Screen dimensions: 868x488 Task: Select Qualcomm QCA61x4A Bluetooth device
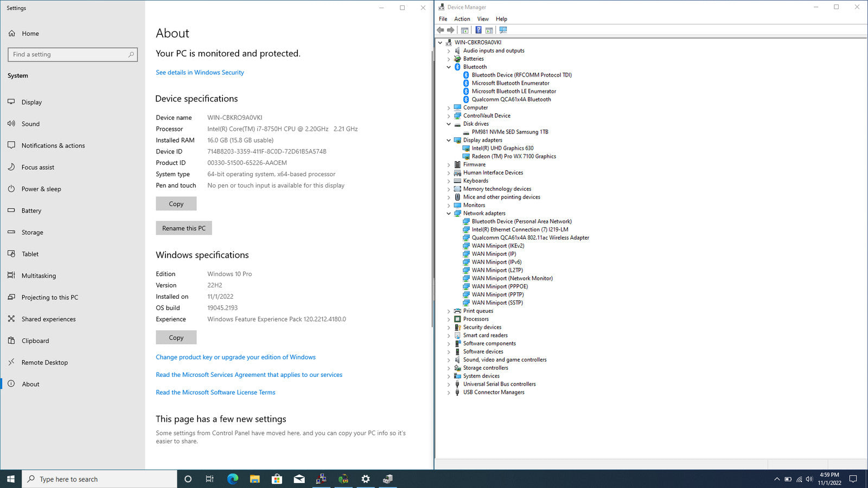[x=511, y=99]
